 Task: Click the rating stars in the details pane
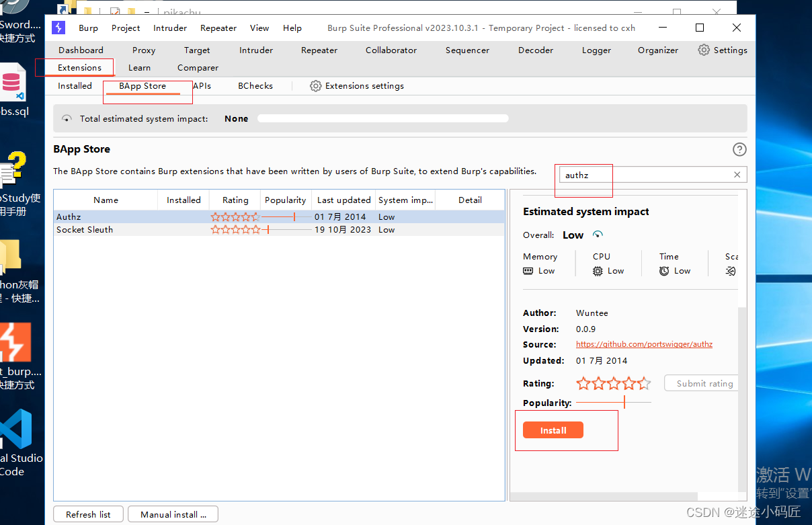pos(614,384)
